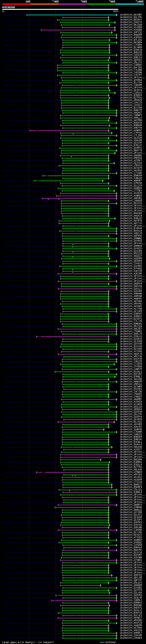This screenshot has width=146, height=644.
Task: Open hit UniRef100_B6IN94
Action: click(x=131, y=42)
